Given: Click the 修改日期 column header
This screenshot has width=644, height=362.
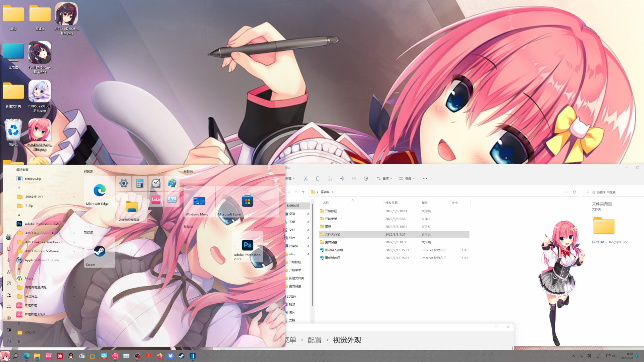Looking at the screenshot, I should (x=391, y=203).
